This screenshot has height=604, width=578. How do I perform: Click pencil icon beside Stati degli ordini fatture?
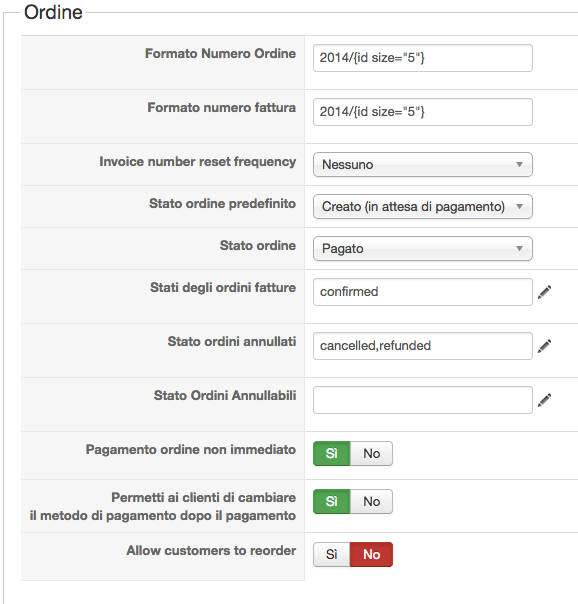click(x=544, y=292)
